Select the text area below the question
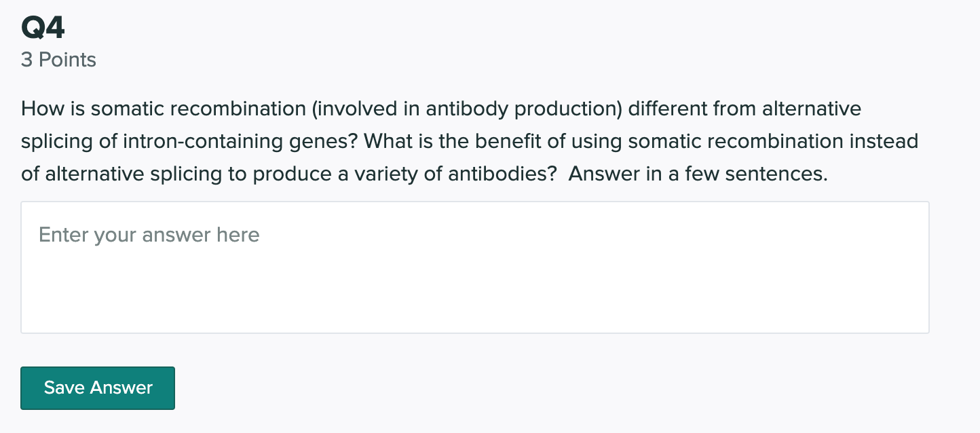This screenshot has height=433, width=980. pos(475,267)
